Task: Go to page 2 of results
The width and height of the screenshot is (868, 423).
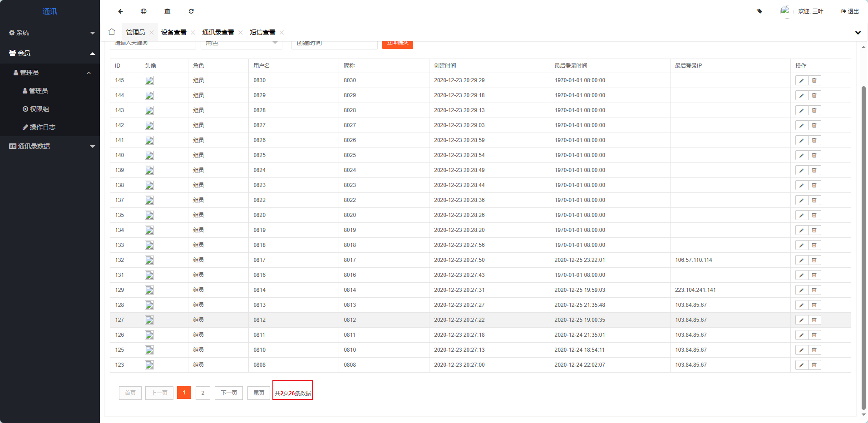Action: pos(203,393)
